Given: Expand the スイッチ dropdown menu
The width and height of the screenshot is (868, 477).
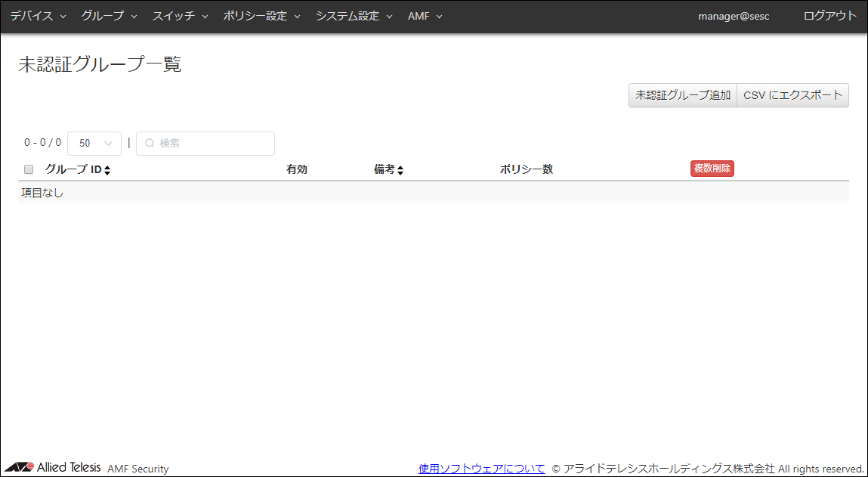Looking at the screenshot, I should click(180, 16).
